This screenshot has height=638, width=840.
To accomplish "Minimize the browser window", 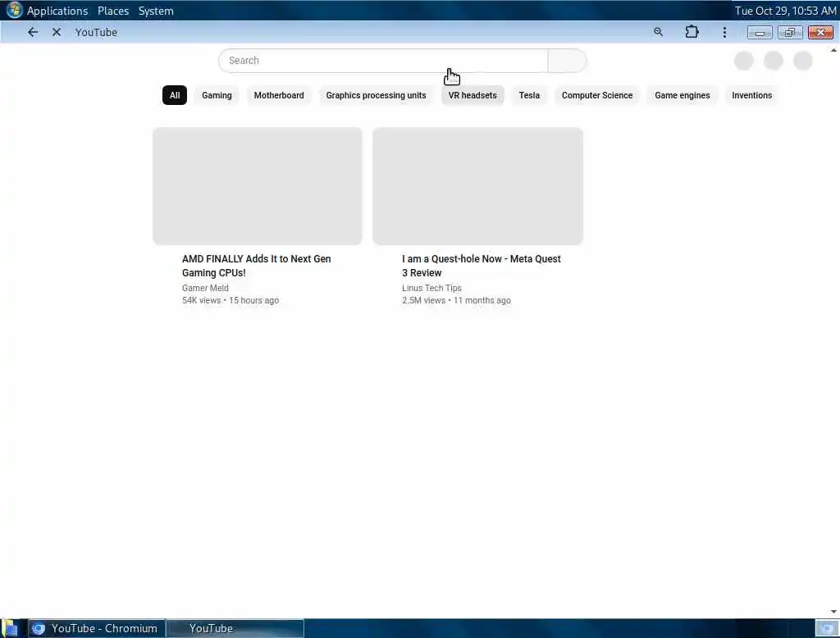I will click(x=760, y=32).
